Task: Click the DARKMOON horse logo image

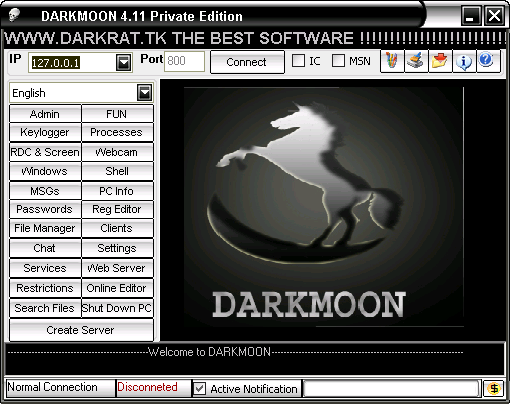Action: coord(323,207)
